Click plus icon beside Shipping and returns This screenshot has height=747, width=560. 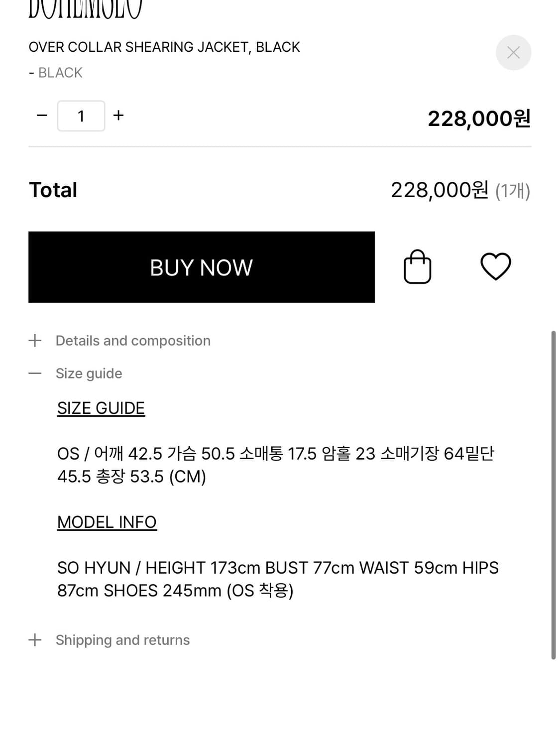tap(35, 640)
